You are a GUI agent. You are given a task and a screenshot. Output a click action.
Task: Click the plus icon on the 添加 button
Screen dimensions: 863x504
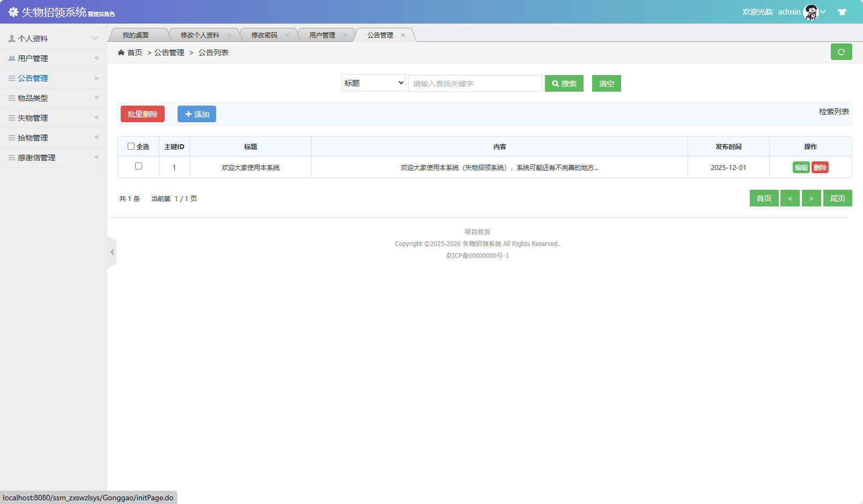click(188, 114)
